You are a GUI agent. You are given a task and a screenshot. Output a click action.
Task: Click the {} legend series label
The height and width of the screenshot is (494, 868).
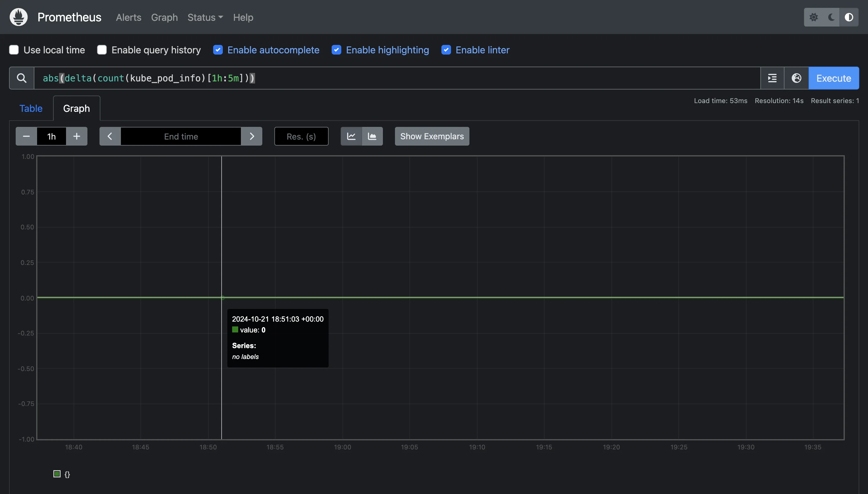[67, 474]
